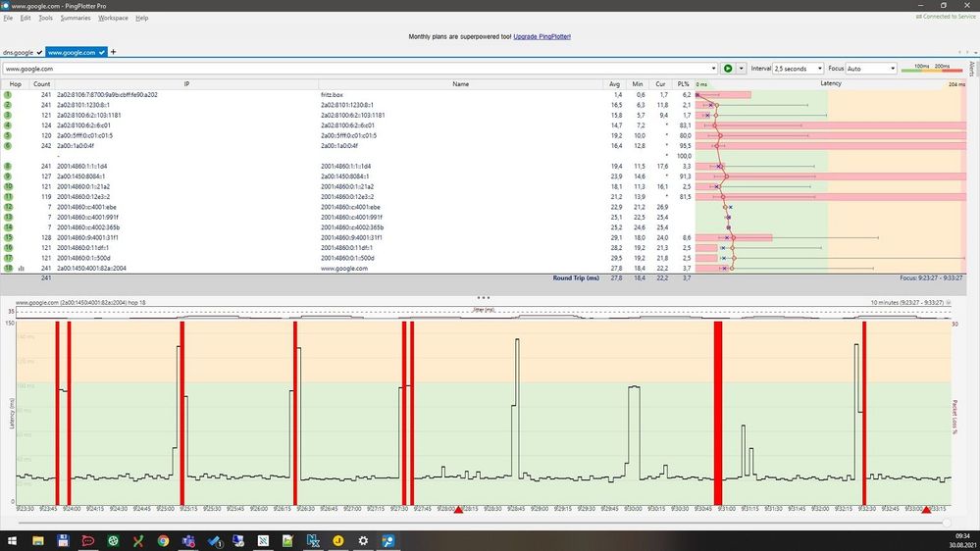This screenshot has height=551, width=980.
Task: Click the check mark on www.google.com tab
Action: [101, 53]
